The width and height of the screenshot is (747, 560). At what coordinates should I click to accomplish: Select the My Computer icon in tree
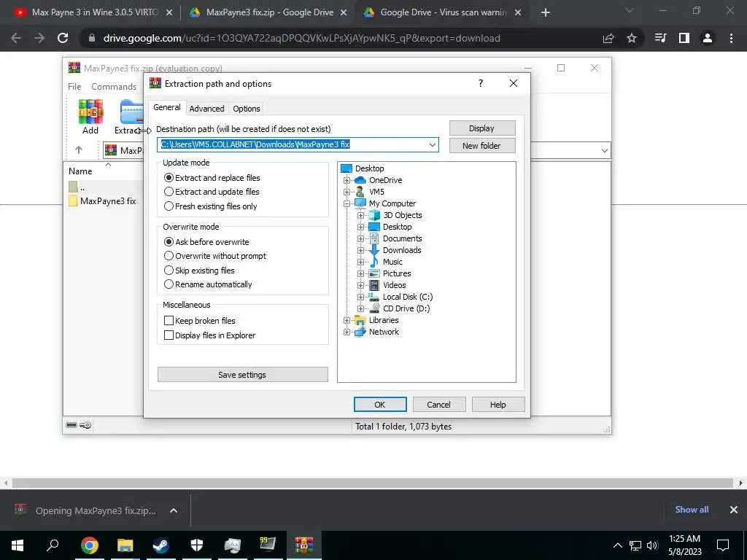(360, 203)
